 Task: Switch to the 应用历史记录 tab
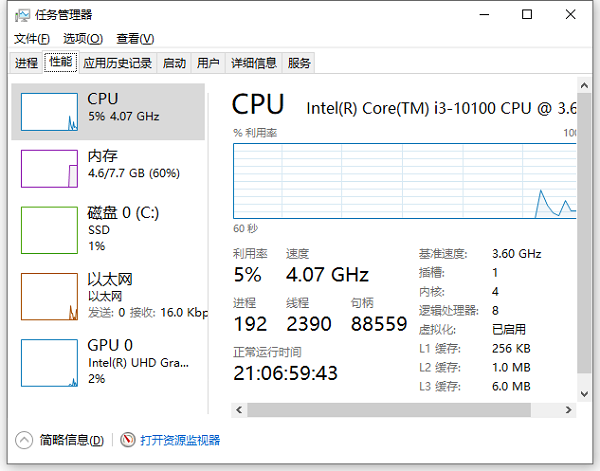tap(118, 63)
